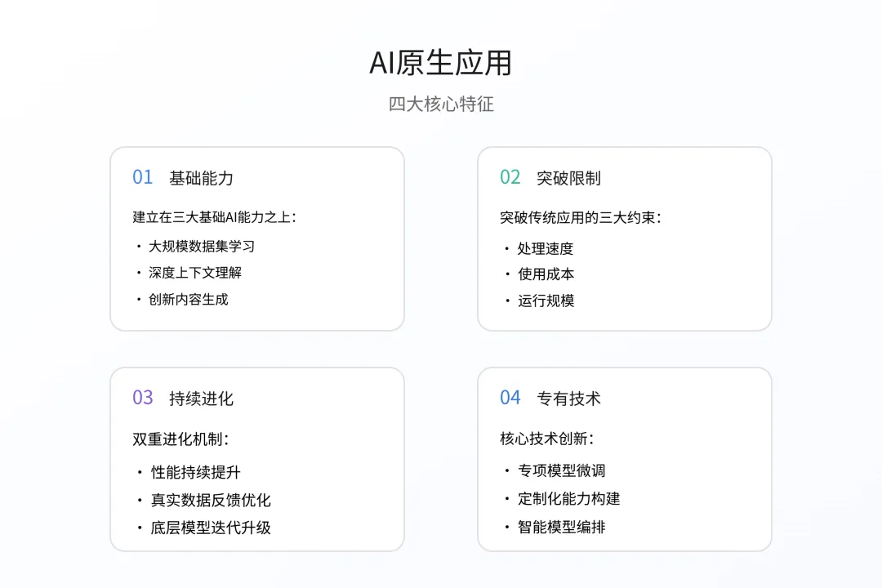This screenshot has width=882, height=588.
Task: Select the bullet '处理速度'
Action: pyautogui.click(x=546, y=249)
